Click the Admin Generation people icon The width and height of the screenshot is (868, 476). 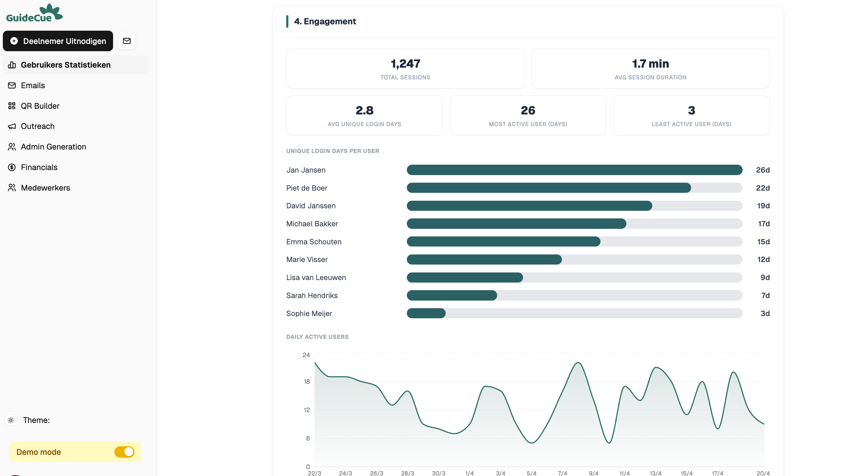[x=11, y=147]
